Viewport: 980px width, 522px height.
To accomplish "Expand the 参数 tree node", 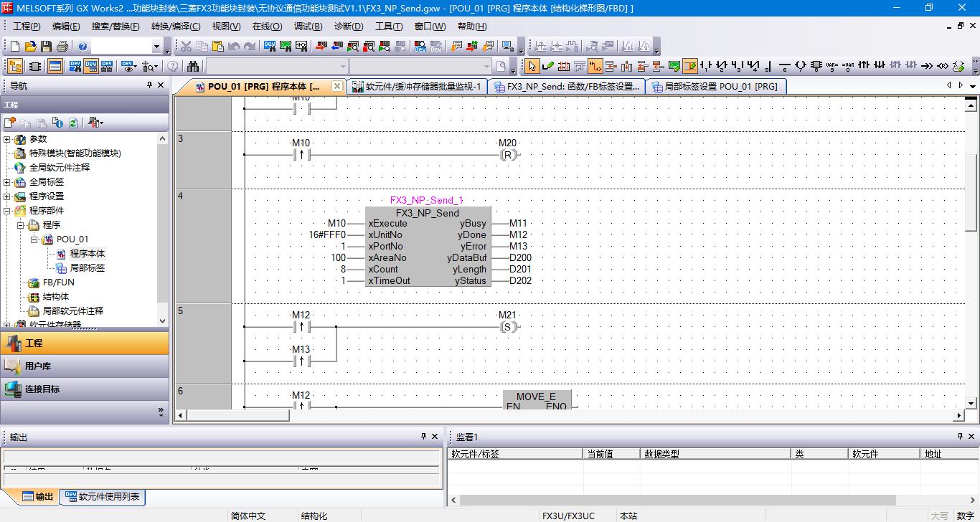I will [x=7, y=139].
